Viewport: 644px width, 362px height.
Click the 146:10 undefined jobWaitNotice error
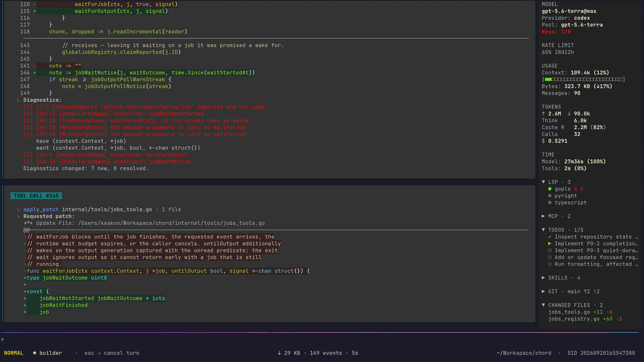107,162
